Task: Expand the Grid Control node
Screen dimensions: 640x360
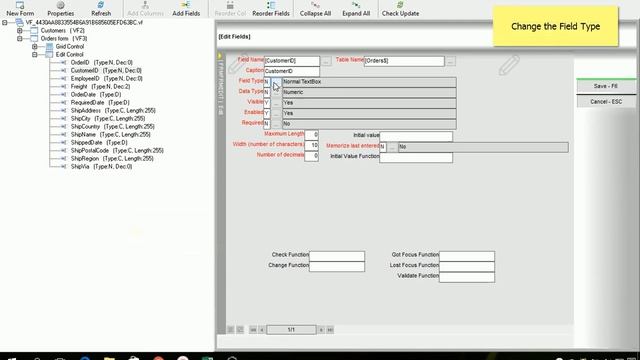Action: (35, 47)
